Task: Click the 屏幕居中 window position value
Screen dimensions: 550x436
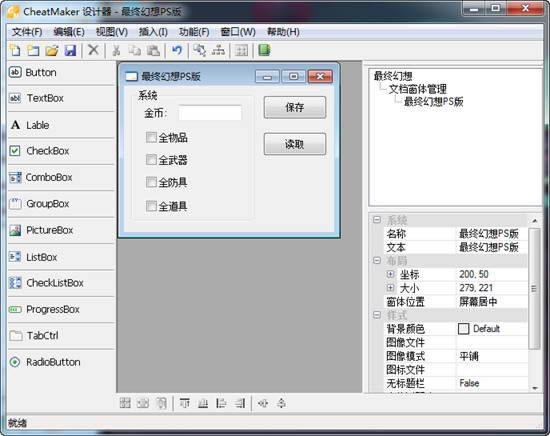Action: [478, 302]
